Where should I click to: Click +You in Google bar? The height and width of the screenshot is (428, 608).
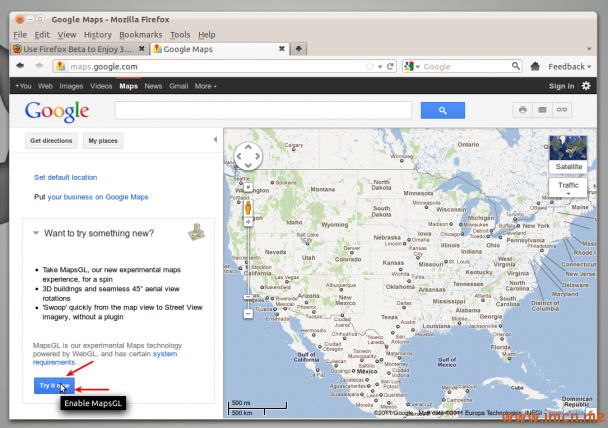point(23,86)
